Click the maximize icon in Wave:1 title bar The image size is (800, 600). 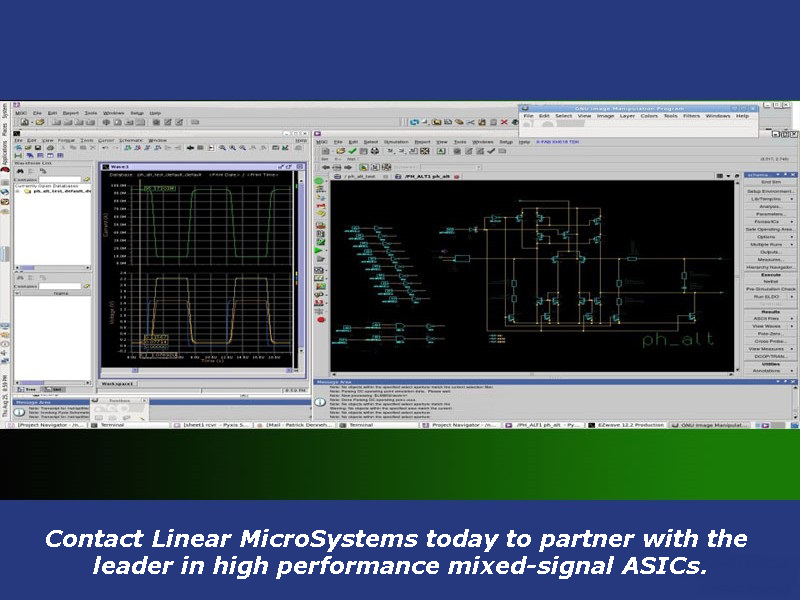click(x=289, y=167)
